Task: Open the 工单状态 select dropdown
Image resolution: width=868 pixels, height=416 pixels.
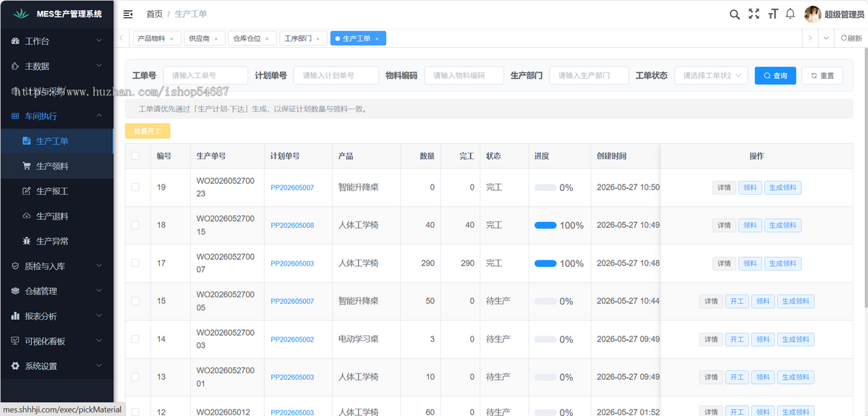Action: [711, 75]
